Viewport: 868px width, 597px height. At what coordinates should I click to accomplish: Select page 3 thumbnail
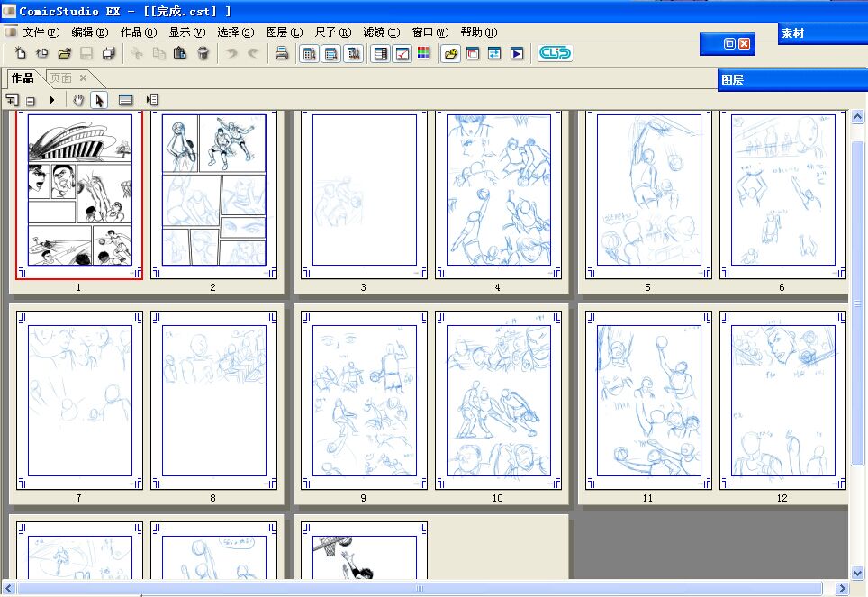tap(365, 194)
